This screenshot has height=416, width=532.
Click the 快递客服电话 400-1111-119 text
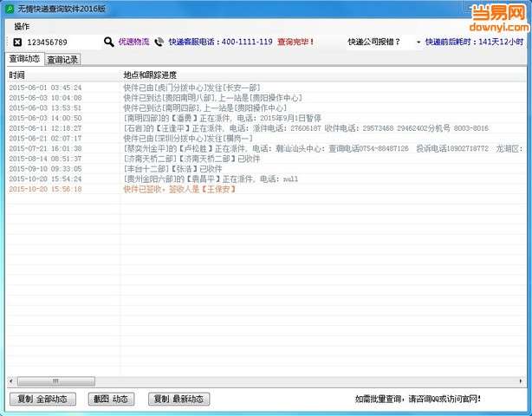tap(221, 42)
